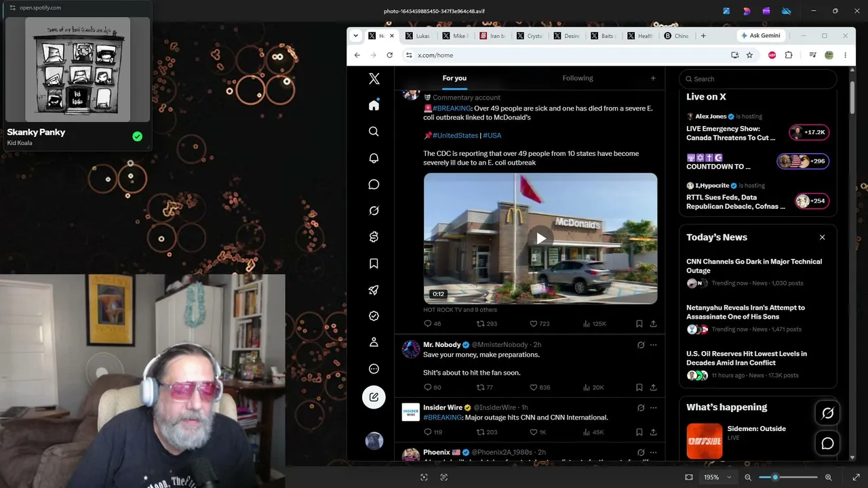Viewport: 868px width, 488px height.
Task: Switch to the Iran browser tab
Action: pyautogui.click(x=492, y=36)
